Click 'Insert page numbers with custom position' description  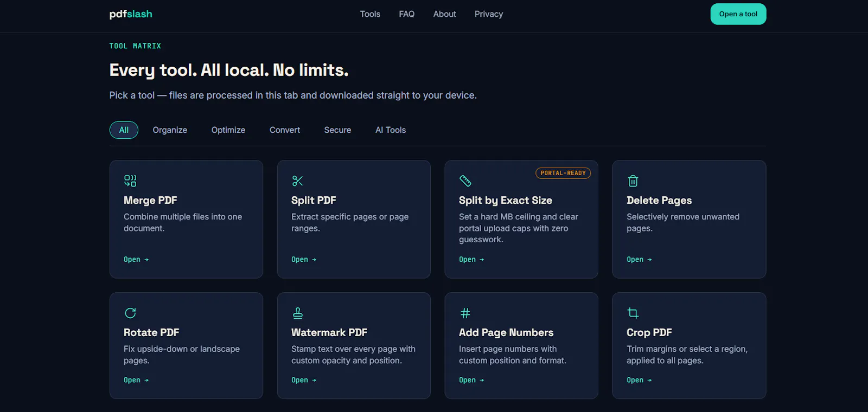(513, 355)
